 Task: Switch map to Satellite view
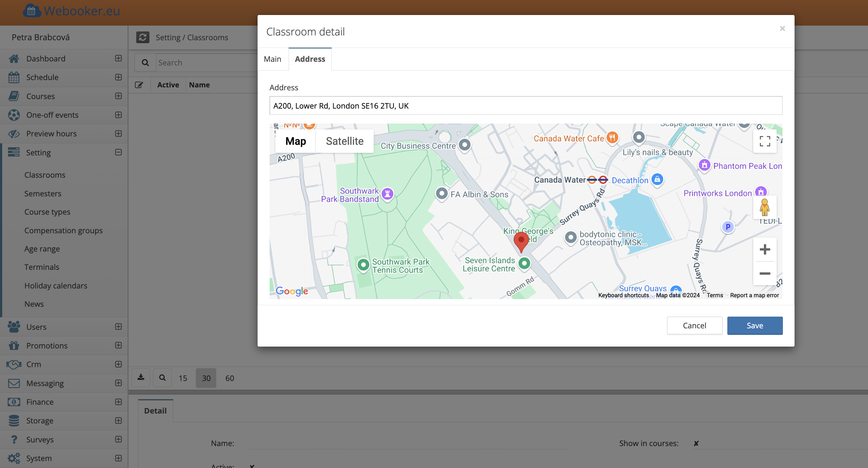[344, 141]
